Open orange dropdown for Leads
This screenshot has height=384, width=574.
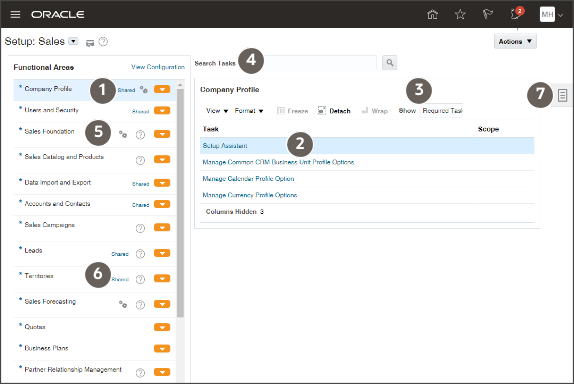[162, 253]
